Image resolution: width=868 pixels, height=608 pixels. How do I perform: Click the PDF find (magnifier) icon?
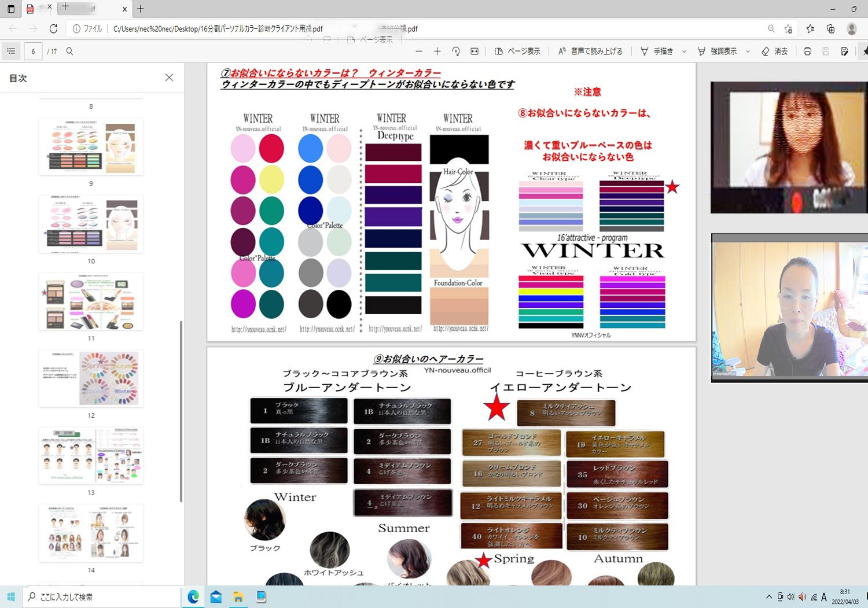point(69,51)
